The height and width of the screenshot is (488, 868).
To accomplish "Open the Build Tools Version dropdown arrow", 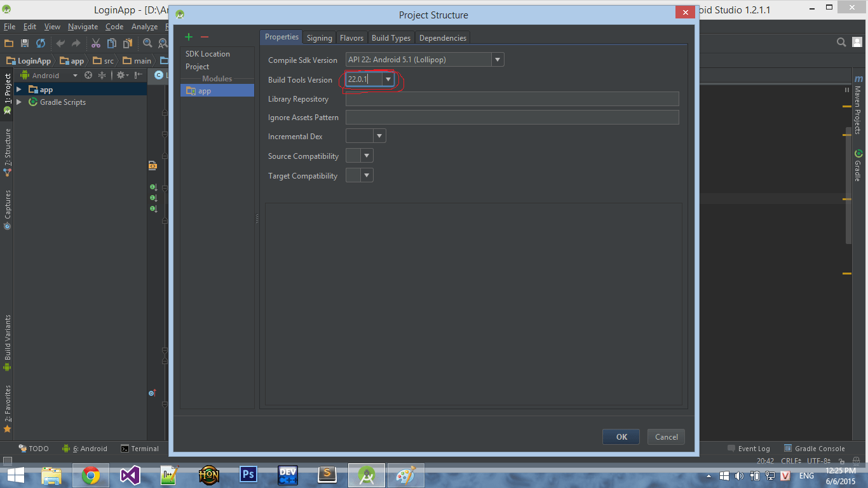I will tap(388, 79).
